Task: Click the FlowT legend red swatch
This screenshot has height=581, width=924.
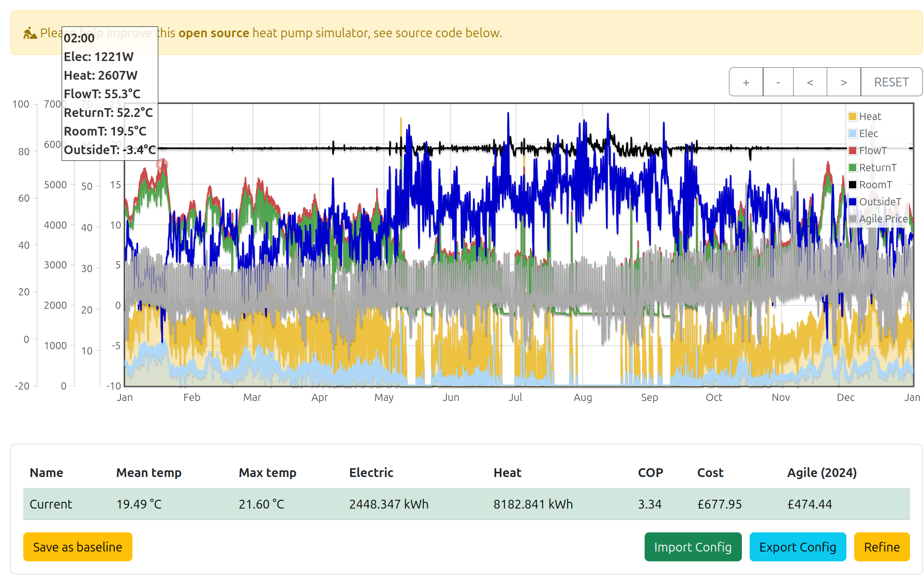Action: click(853, 151)
